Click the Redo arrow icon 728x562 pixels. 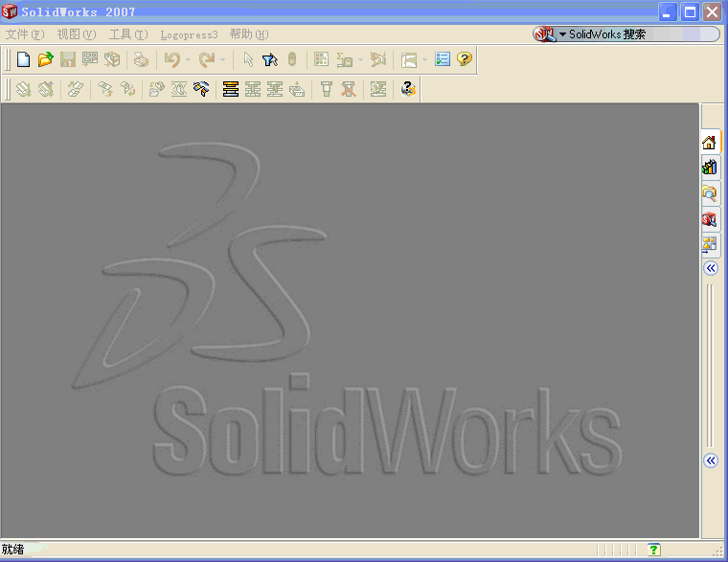(207, 59)
